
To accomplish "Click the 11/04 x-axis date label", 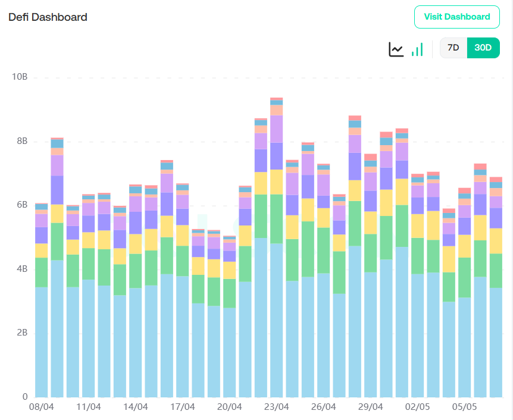I will [x=89, y=408].
